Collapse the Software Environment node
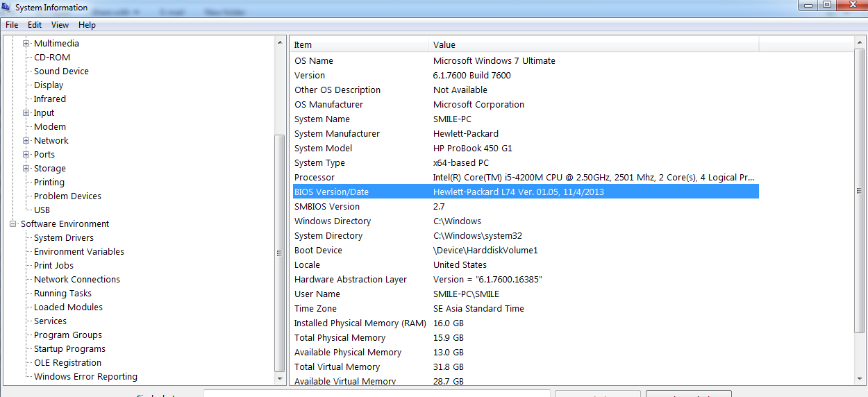Image resolution: width=868 pixels, height=397 pixels. pyautogui.click(x=13, y=223)
